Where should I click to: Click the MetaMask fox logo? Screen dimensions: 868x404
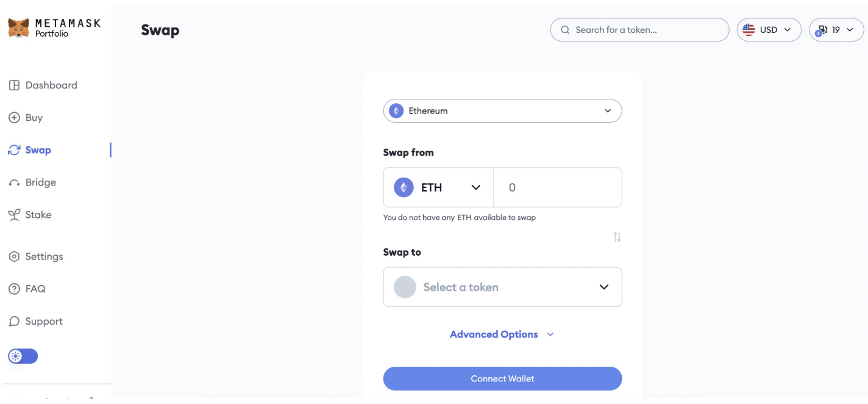coord(18,28)
